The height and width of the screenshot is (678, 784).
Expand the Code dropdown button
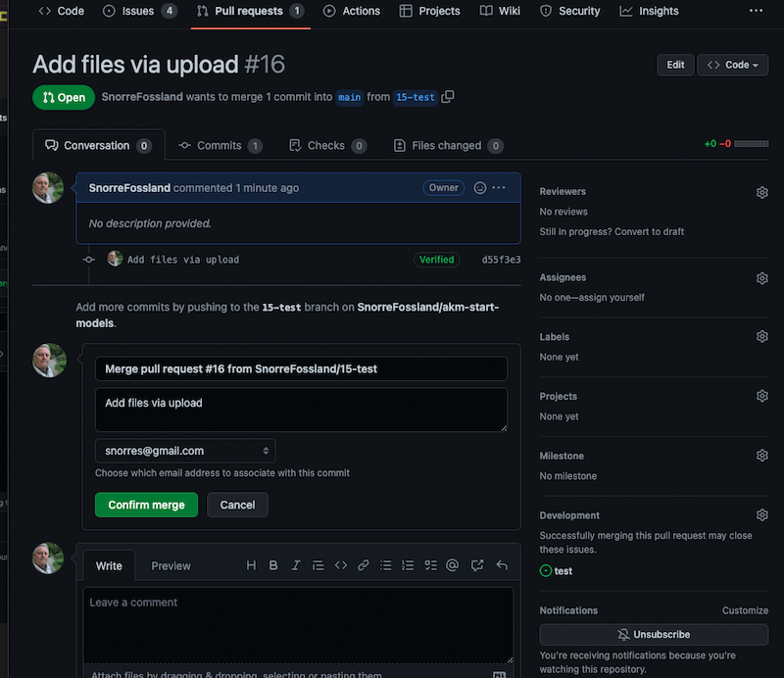[732, 65]
